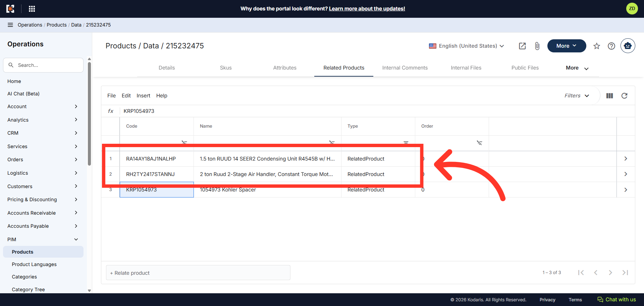Viewport: 644px width, 306px height.
Task: Mark page as favorite star
Action: click(597, 46)
